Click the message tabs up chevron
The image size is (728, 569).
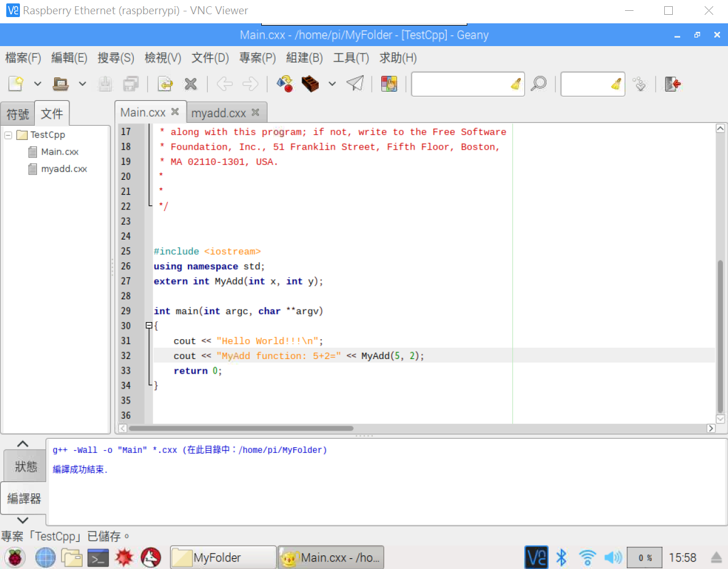coord(23,444)
